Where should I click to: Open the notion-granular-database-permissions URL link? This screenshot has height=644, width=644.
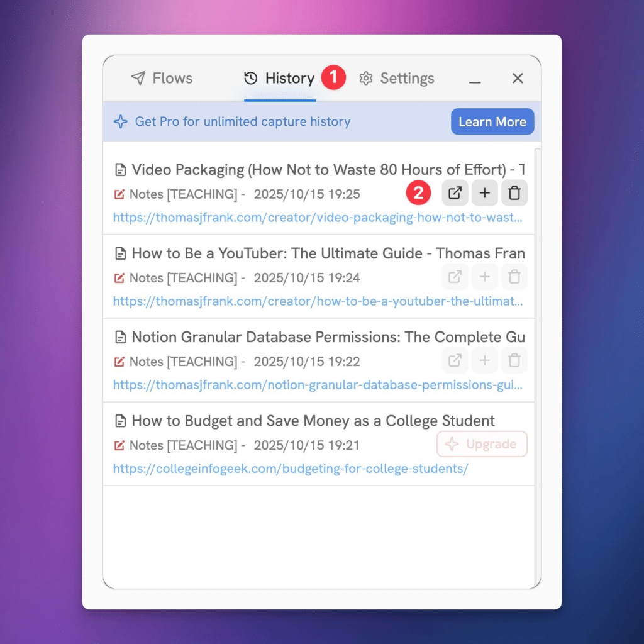click(x=318, y=385)
